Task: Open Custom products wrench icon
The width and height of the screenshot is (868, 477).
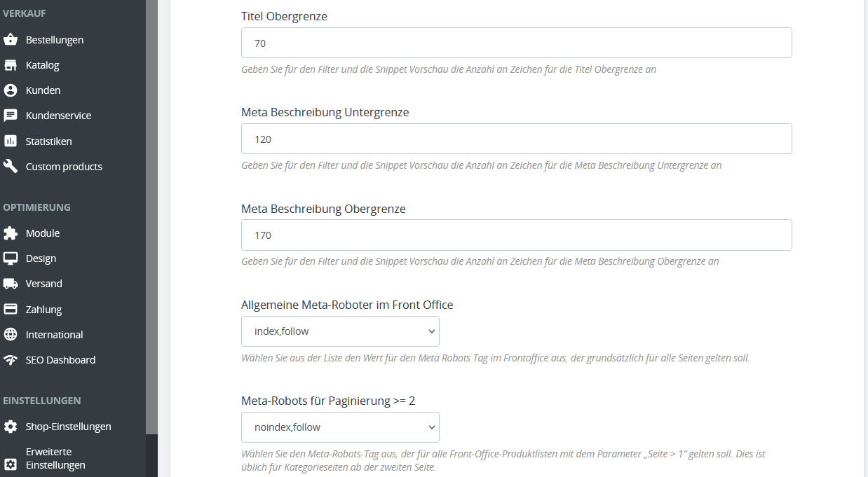Action: pyautogui.click(x=11, y=167)
